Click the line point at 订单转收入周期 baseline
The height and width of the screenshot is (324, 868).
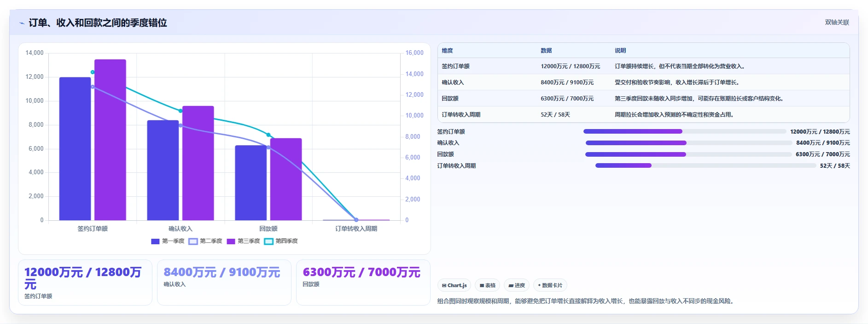(356, 220)
